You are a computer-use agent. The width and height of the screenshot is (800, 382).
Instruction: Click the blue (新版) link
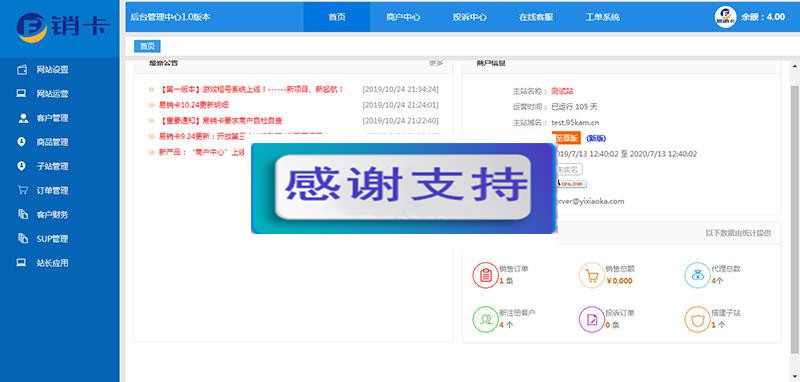pos(596,138)
